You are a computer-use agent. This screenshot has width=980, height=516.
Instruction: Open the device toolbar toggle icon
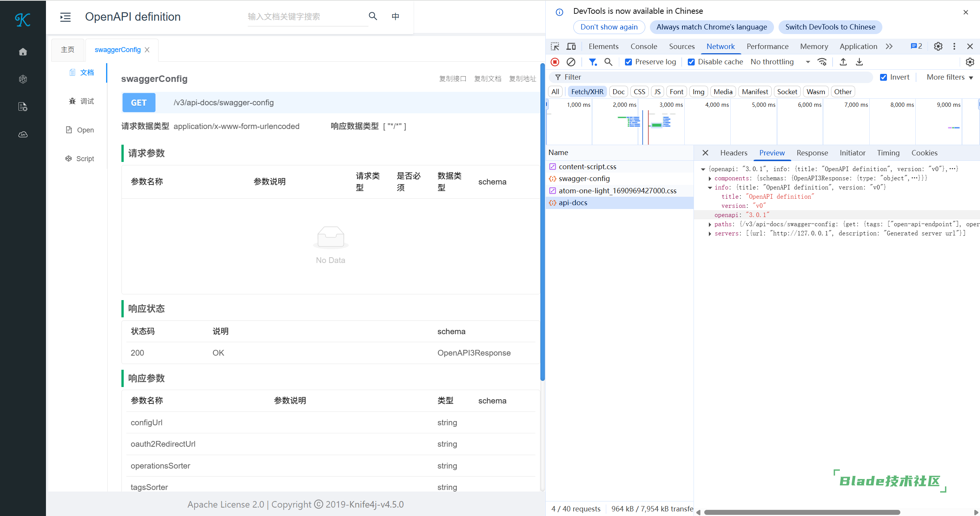[x=571, y=46]
